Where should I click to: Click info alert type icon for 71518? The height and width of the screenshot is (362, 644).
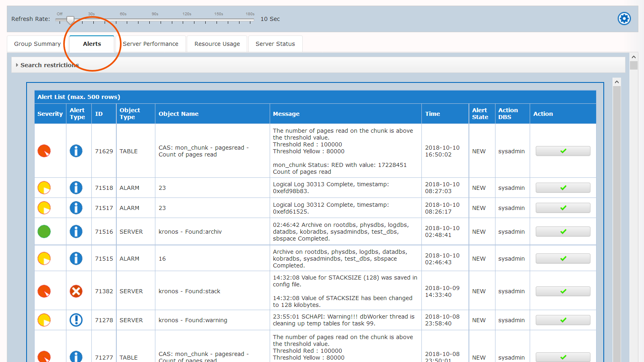(x=76, y=188)
